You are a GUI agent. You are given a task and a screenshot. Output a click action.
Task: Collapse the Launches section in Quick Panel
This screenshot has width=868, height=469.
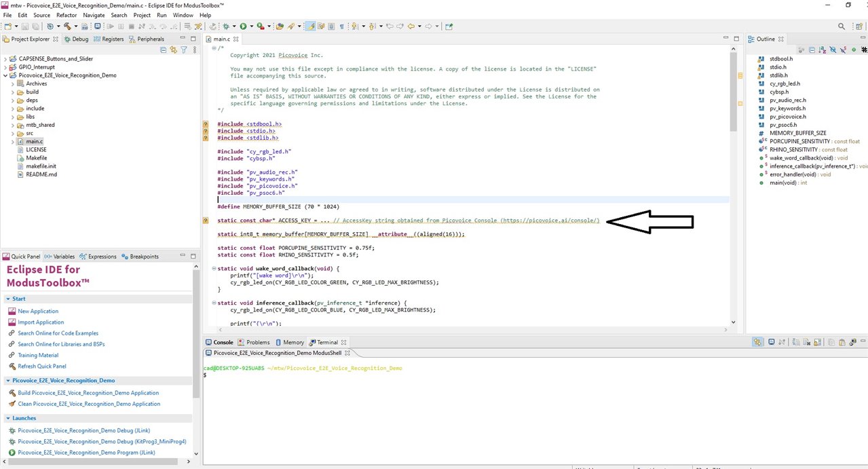coord(7,418)
